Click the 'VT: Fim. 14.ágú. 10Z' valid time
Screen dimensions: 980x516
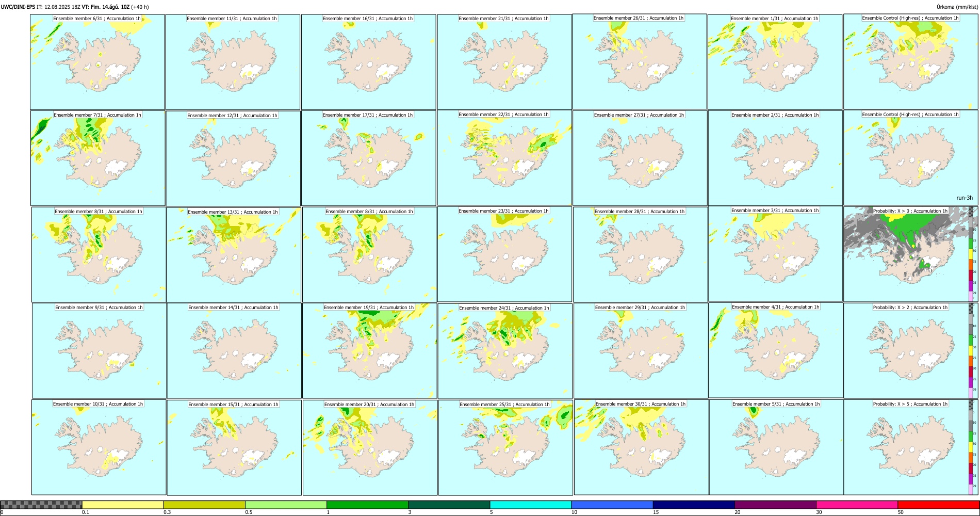click(x=106, y=7)
